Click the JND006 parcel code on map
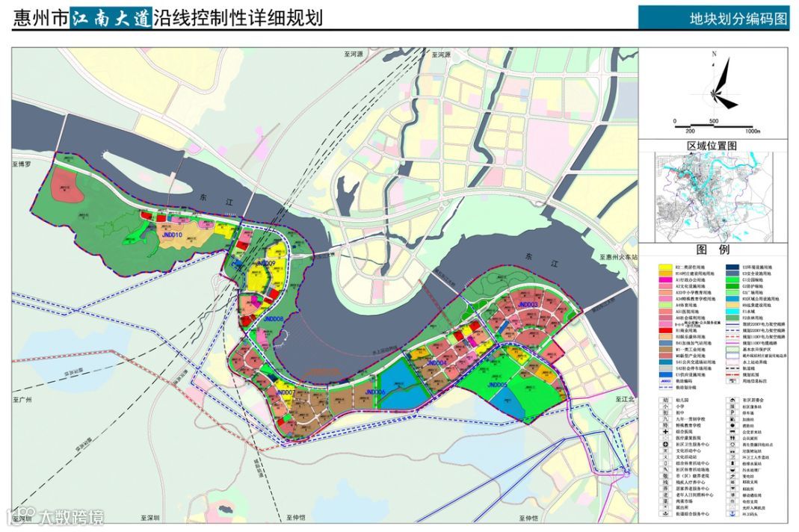Viewport: 799px width, 532px height. [x=374, y=392]
